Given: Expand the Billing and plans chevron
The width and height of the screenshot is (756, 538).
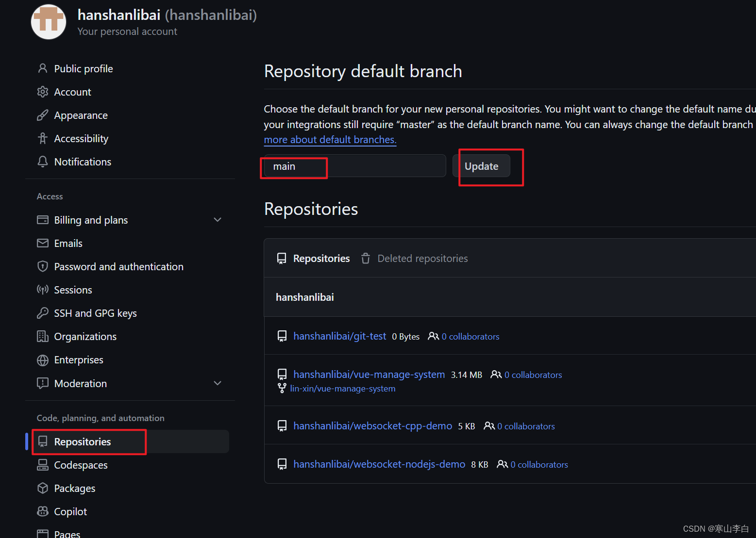Looking at the screenshot, I should click(218, 220).
